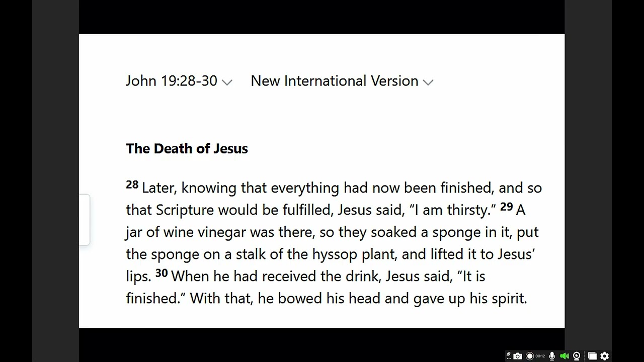This screenshot has height=362, width=644.
Task: Toggle the microphone in the recorder toolbar
Action: [552, 356]
